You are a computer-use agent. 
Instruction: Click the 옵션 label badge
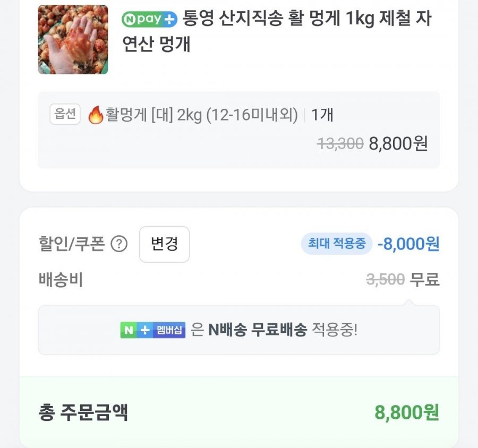tap(65, 114)
